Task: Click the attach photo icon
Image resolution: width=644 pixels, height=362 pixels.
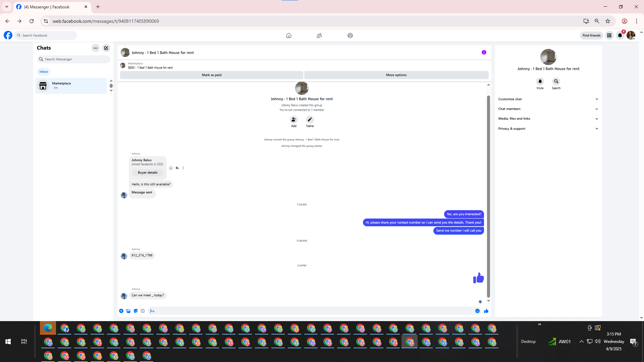Action: pos(128,311)
